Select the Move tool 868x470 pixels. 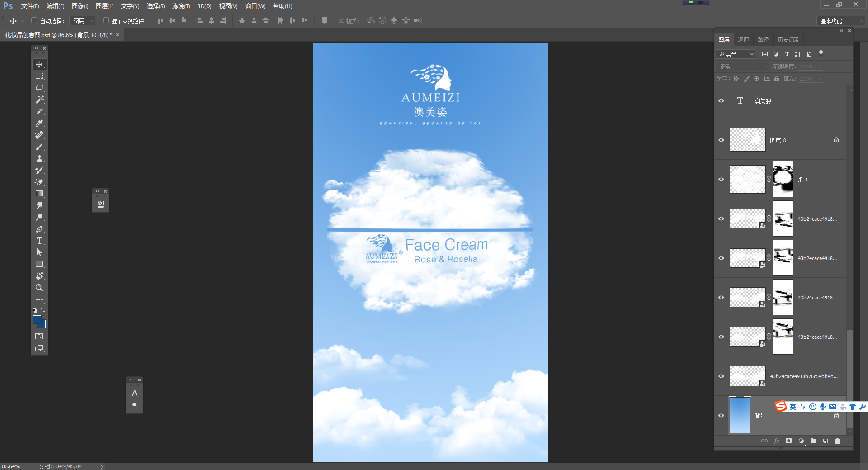click(x=39, y=64)
